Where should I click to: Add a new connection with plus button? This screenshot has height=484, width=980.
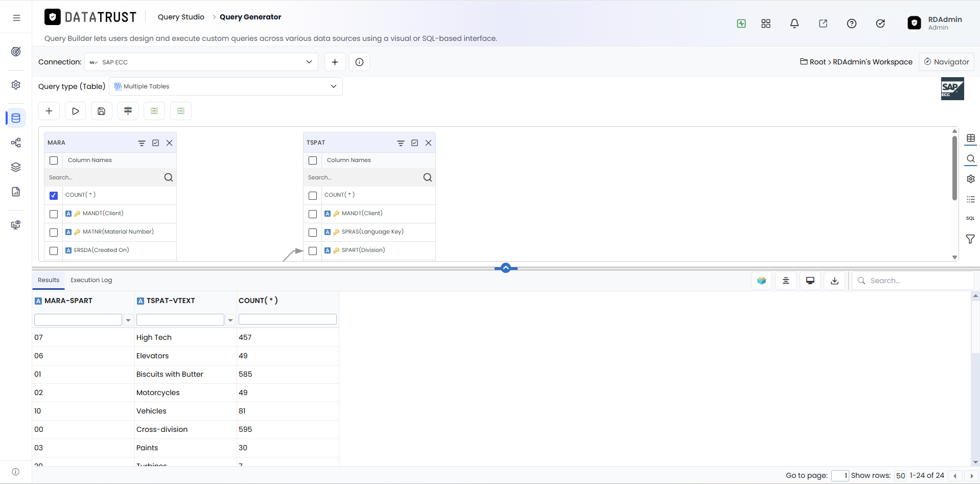[335, 62]
